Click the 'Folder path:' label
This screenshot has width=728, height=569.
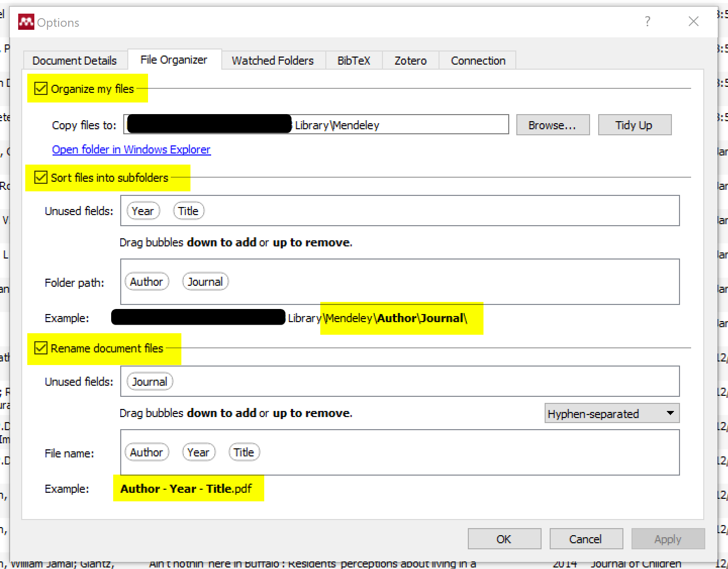pos(74,283)
